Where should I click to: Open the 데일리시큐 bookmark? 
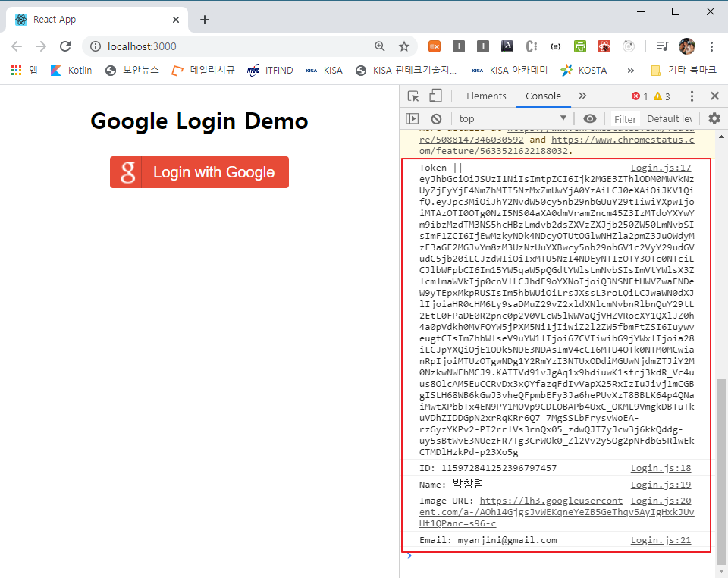pos(203,70)
